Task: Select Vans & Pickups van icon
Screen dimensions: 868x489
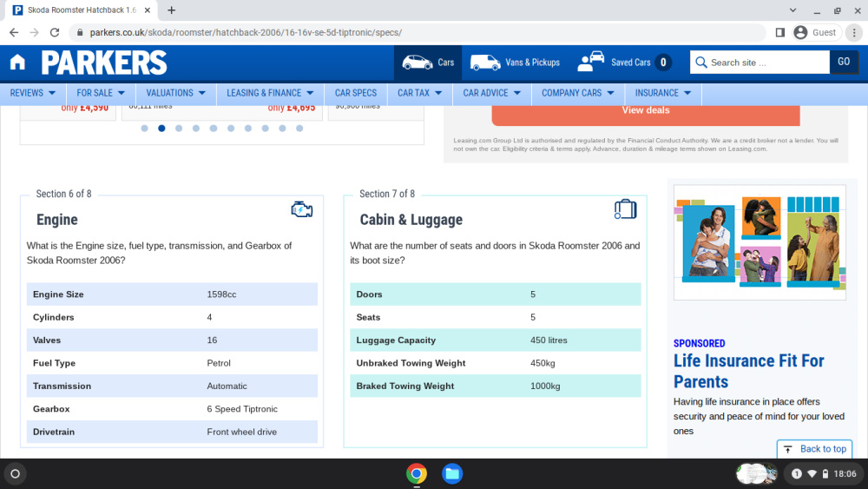Action: pos(485,63)
